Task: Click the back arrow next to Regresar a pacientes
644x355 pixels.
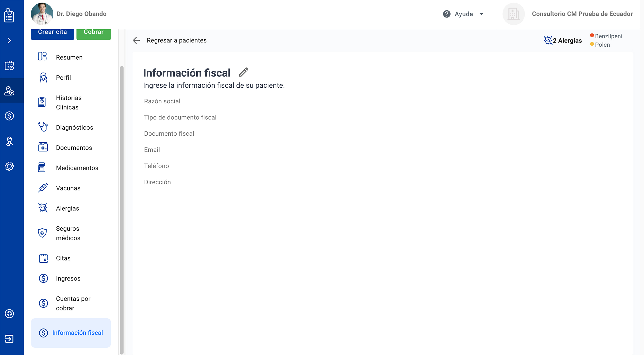Action: pos(136,40)
